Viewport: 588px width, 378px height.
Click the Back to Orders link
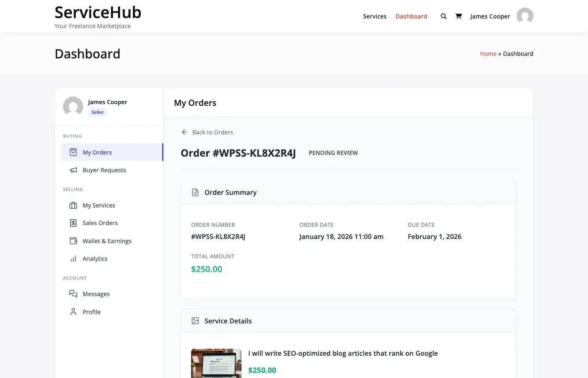pyautogui.click(x=213, y=132)
